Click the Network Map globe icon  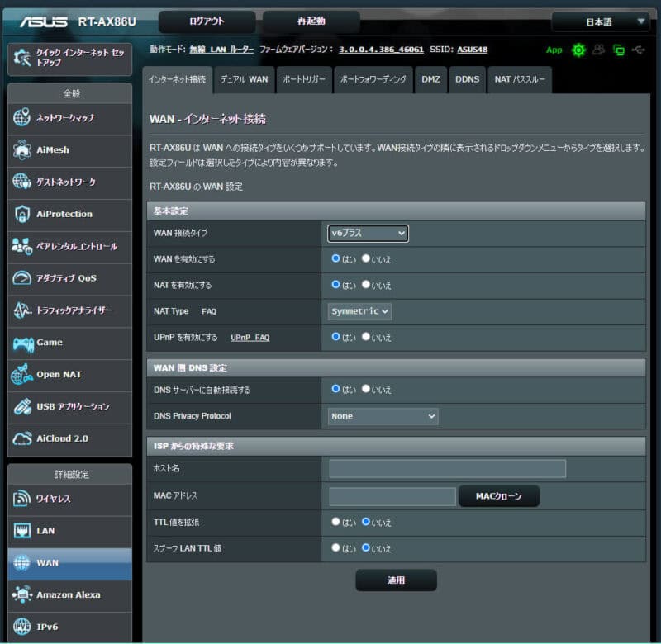point(22,118)
